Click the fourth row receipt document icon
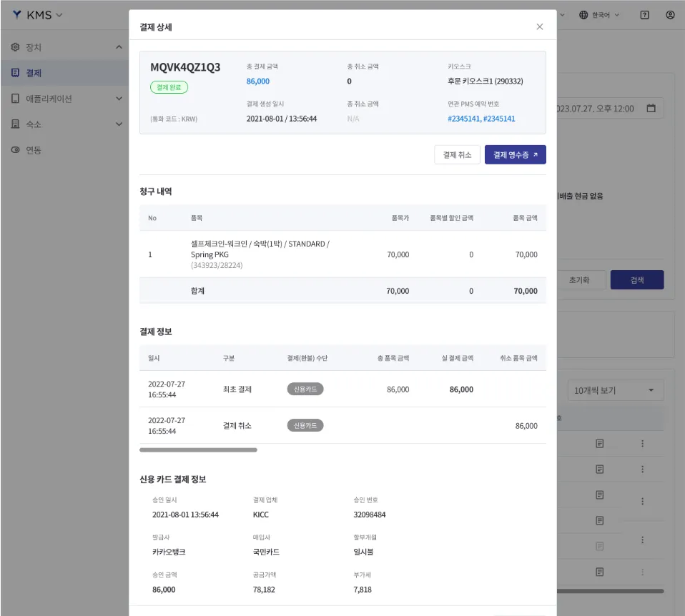The width and height of the screenshot is (685, 616). tap(599, 520)
